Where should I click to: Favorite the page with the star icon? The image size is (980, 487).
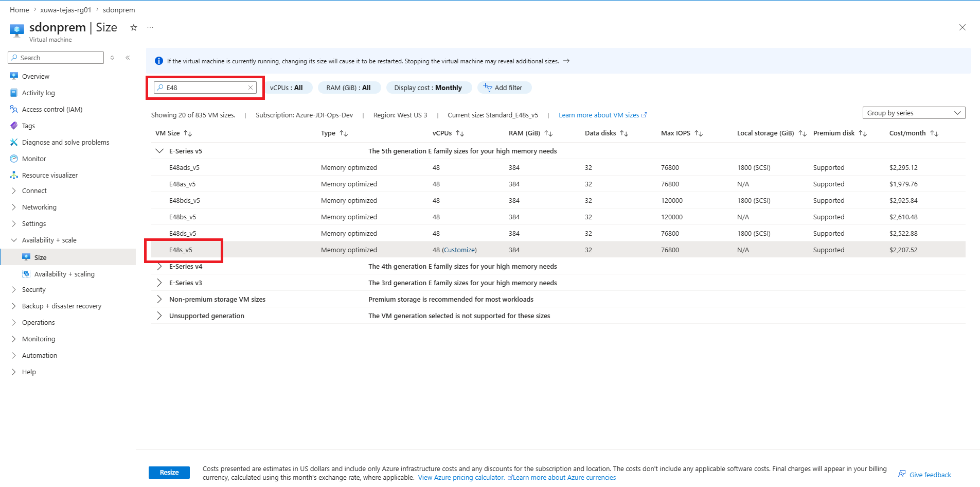pyautogui.click(x=134, y=27)
